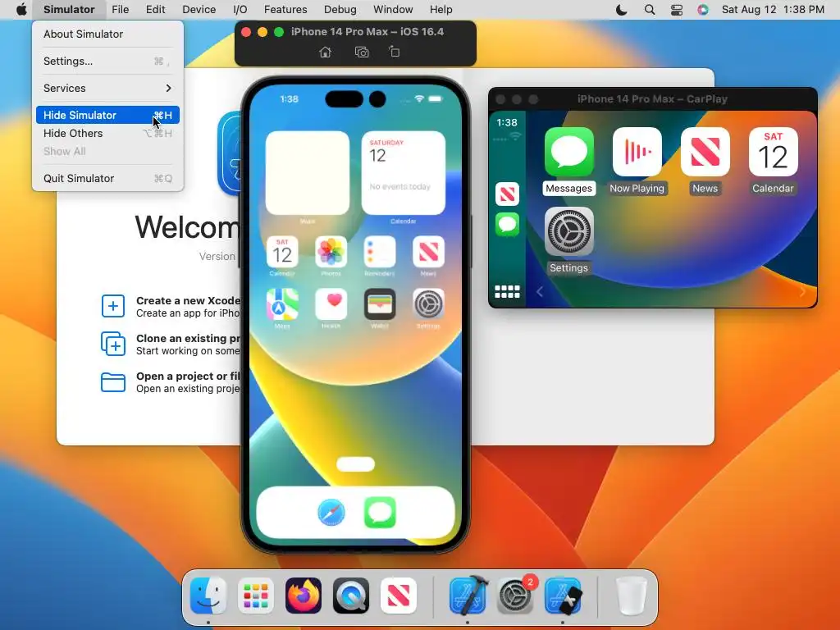This screenshot has width=840, height=630.
Task: Open Siri from the menu bar
Action: [703, 10]
